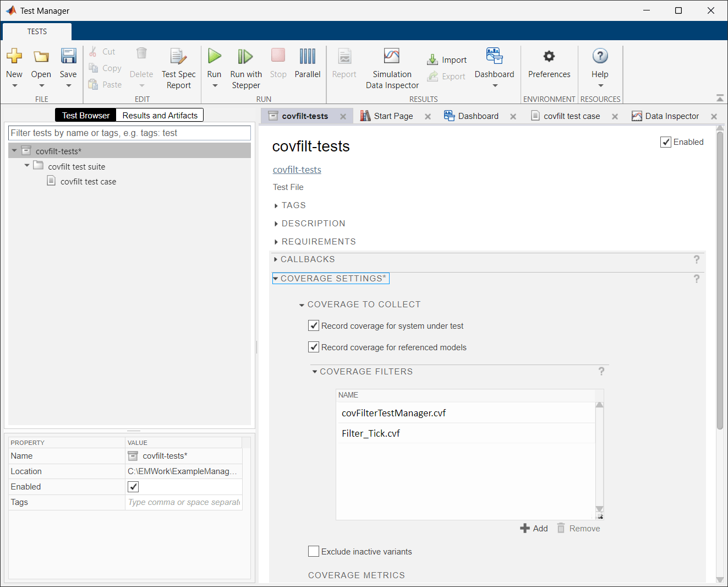
Task: Generate a Test Spec Report
Action: (178, 67)
